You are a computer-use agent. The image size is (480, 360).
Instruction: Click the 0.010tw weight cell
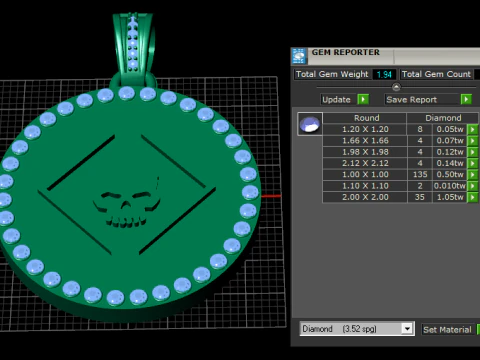[x=450, y=186]
